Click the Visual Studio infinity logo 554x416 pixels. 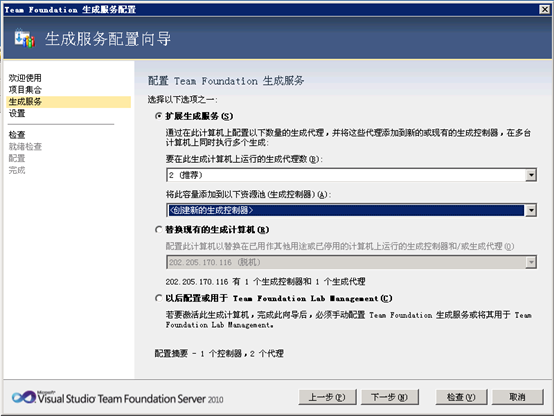pyautogui.click(x=24, y=398)
